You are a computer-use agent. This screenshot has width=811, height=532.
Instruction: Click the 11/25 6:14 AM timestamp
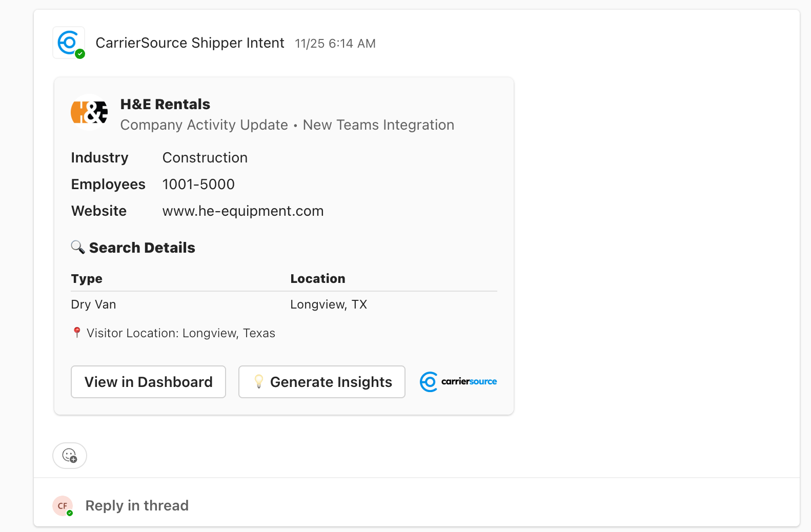335,44
